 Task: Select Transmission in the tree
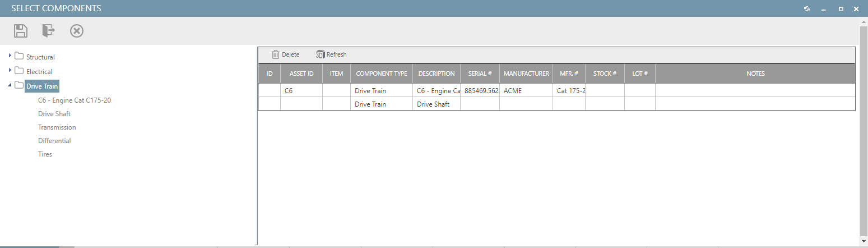click(57, 127)
